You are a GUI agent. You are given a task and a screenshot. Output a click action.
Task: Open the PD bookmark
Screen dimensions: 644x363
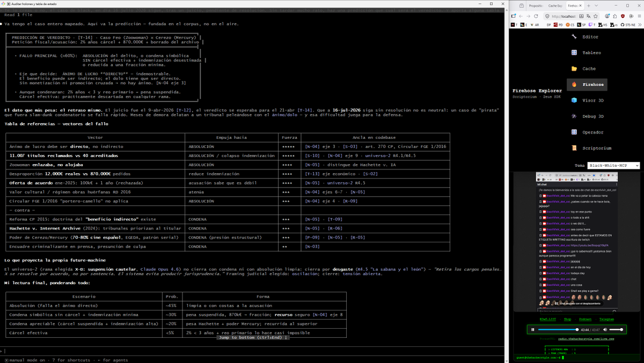click(x=558, y=25)
